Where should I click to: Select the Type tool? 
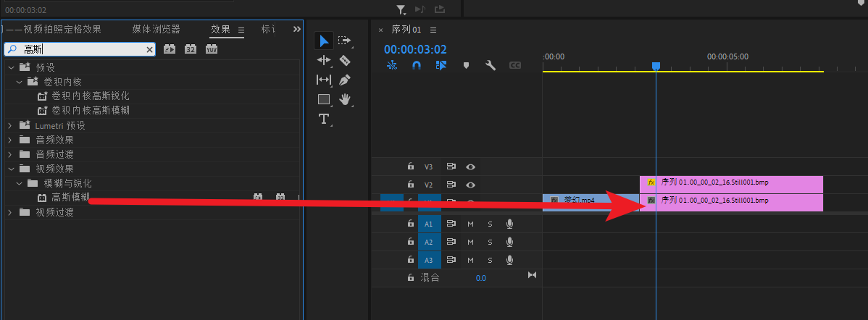324,119
